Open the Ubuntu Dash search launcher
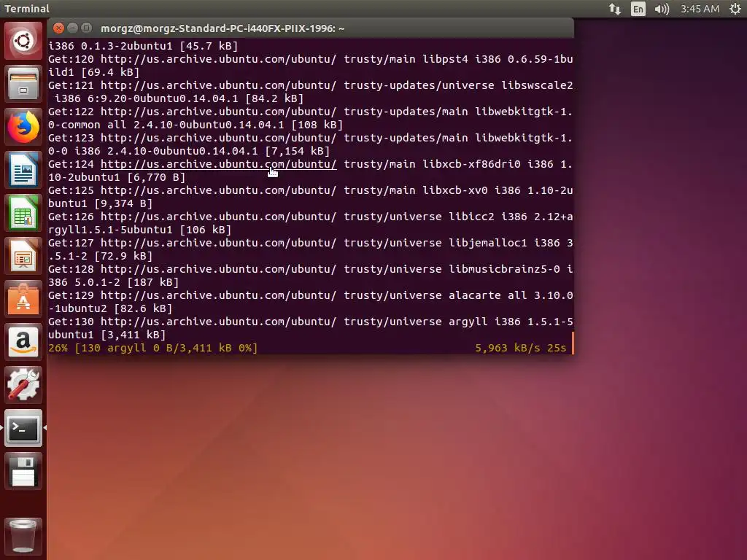The image size is (747, 560). [x=23, y=41]
